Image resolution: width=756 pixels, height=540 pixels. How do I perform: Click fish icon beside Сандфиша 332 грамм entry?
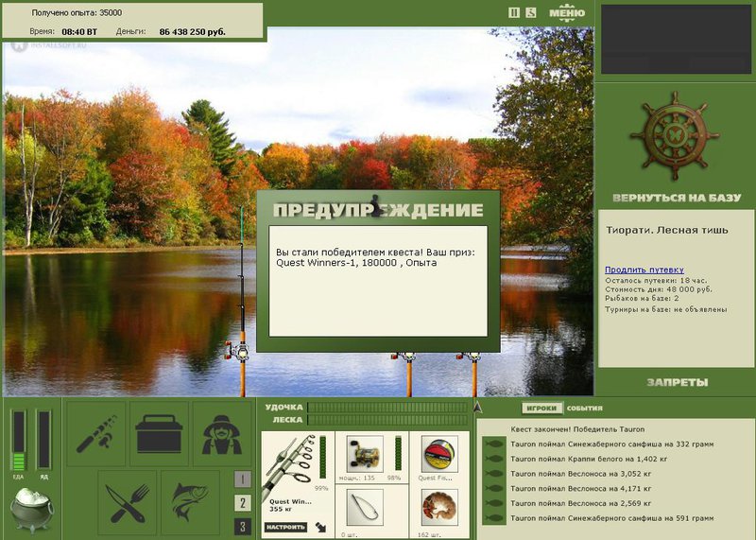click(494, 444)
